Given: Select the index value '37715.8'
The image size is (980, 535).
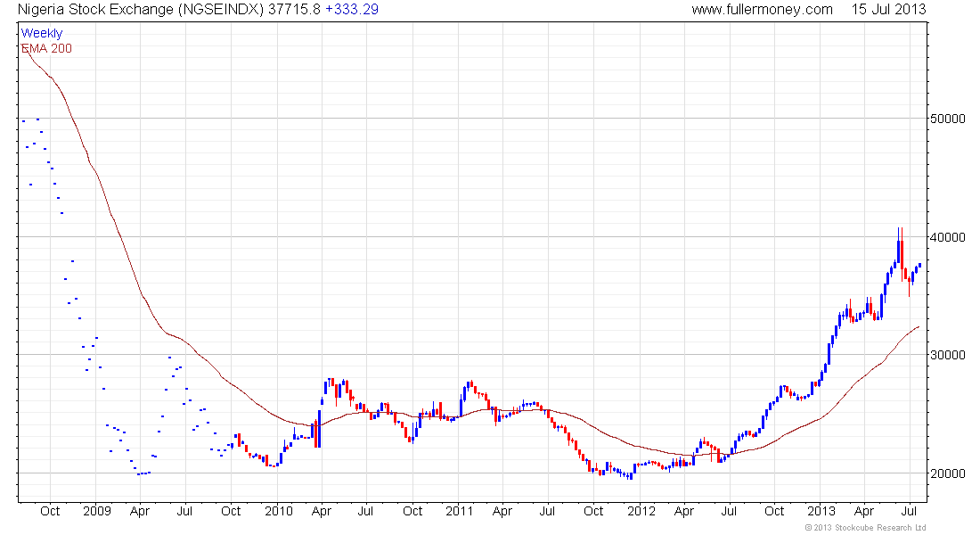Looking at the screenshot, I should (x=294, y=10).
